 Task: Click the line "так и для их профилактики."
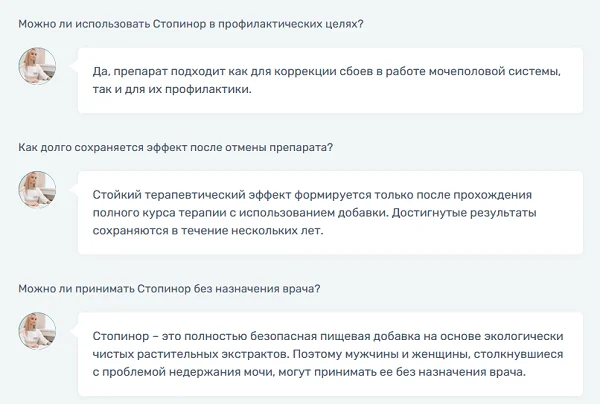coord(172,90)
